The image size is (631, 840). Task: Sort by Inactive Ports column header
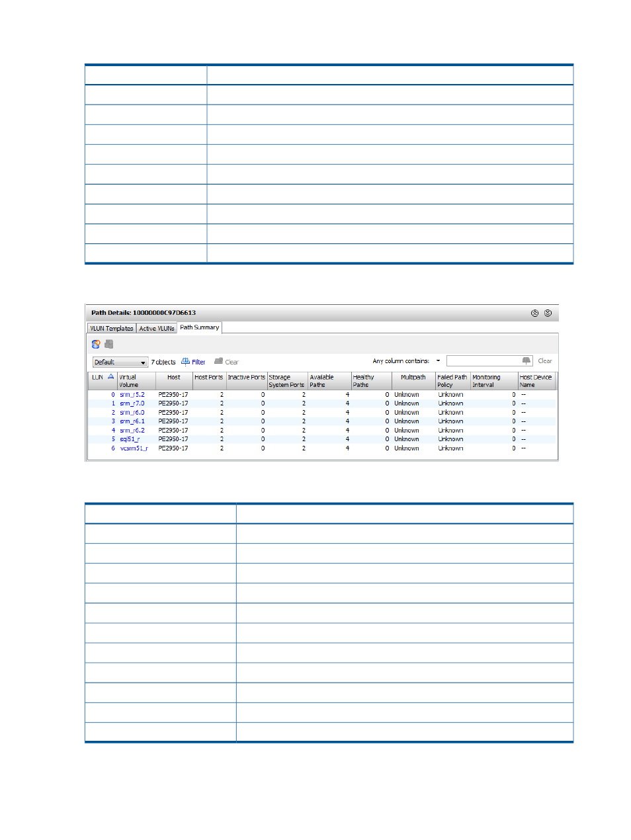click(247, 381)
